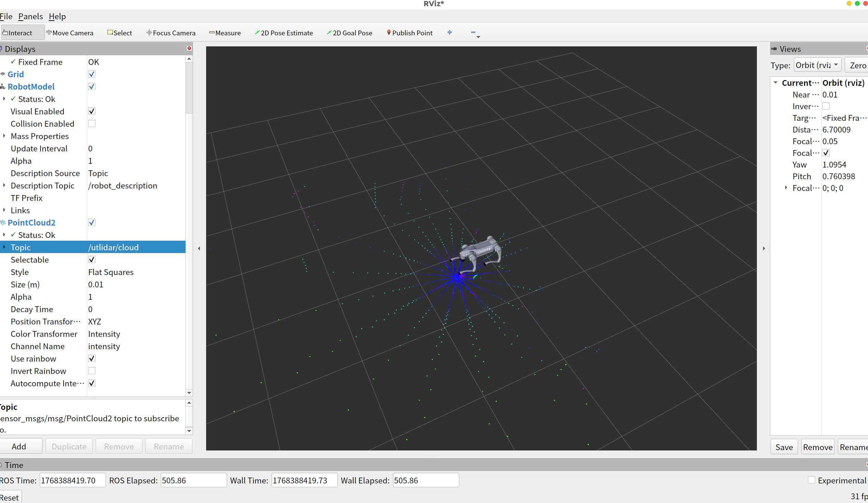Viewport: 868px width, 503px height.
Task: Check the Invert Rainbow option
Action: coord(92,371)
